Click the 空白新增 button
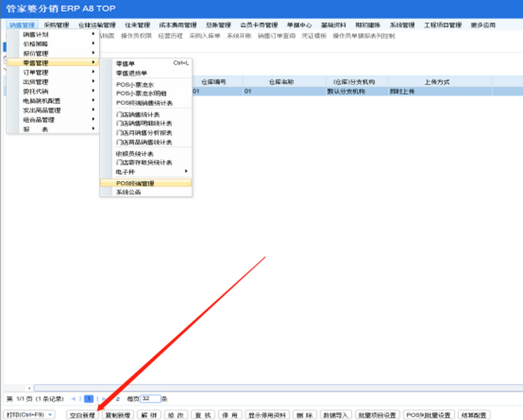The width and height of the screenshot is (523, 420). click(82, 415)
